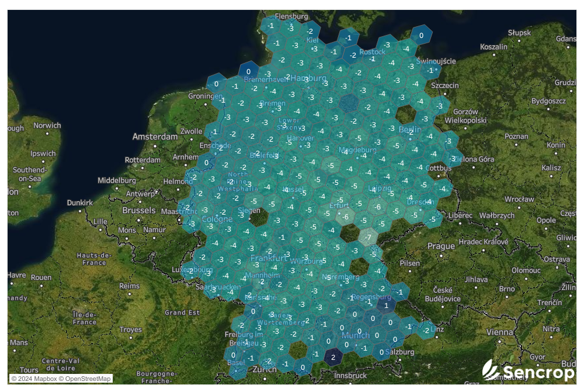The width and height of the screenshot is (584, 392).
Task: Click the Amsterdam city label
Action: [x=155, y=136]
